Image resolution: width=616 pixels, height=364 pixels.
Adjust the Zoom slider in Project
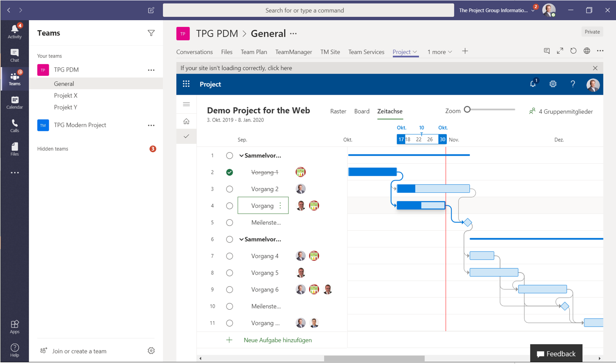[x=467, y=109]
